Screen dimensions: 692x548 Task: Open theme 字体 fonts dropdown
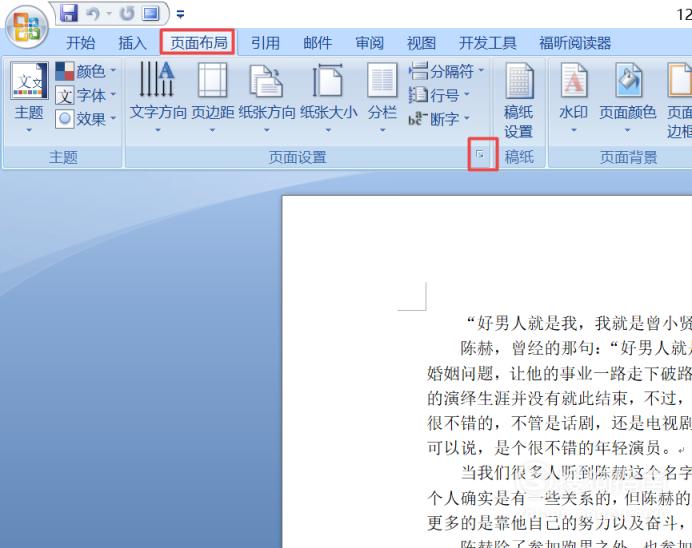(86, 95)
